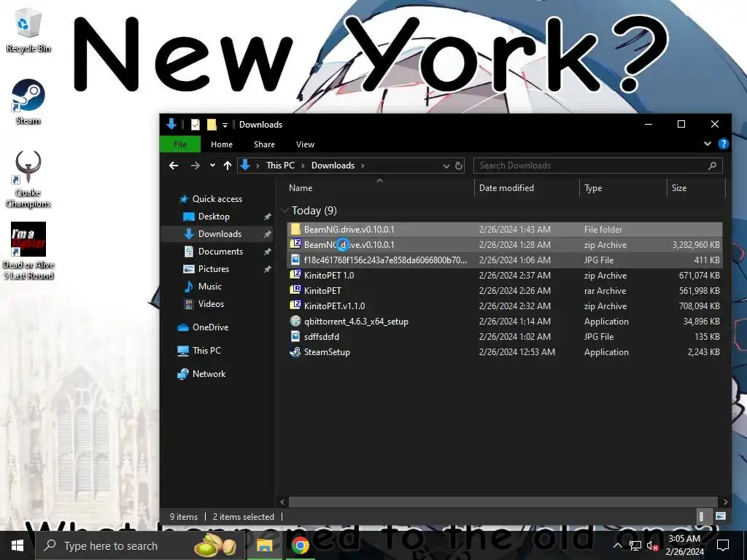Go forward with the Forward arrow
The width and height of the screenshot is (747, 560).
pos(196,166)
